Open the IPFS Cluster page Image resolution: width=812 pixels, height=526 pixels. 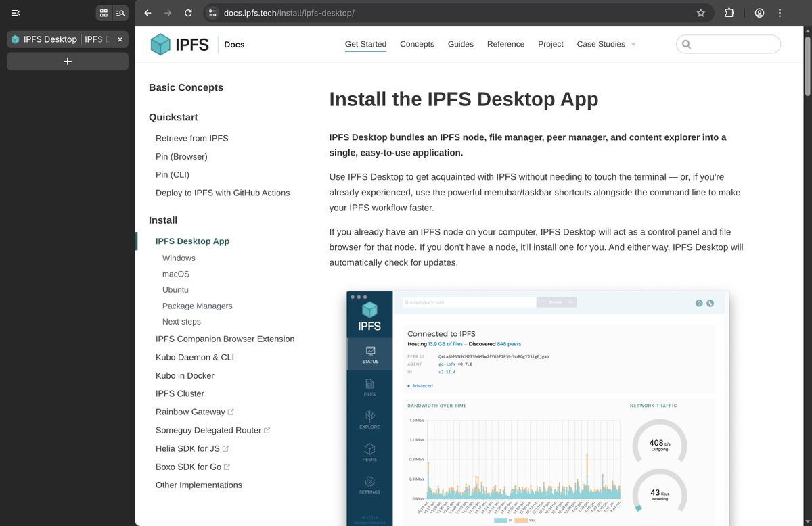pos(180,393)
